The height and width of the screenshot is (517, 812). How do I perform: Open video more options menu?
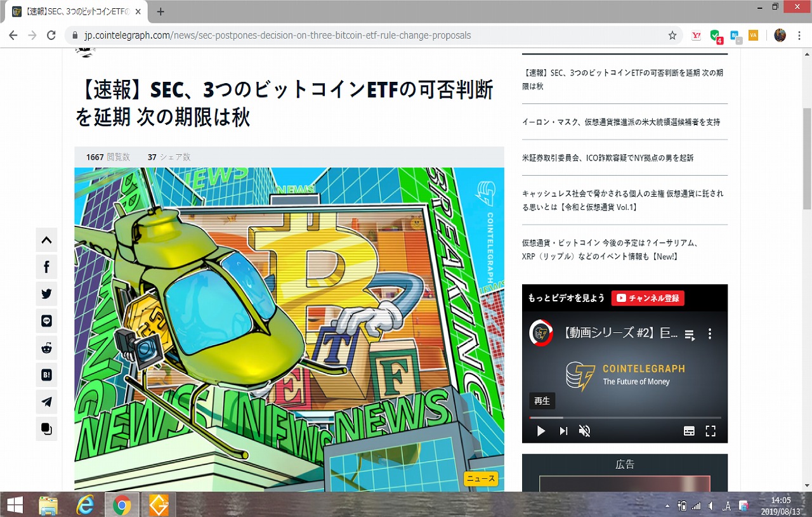tap(710, 334)
